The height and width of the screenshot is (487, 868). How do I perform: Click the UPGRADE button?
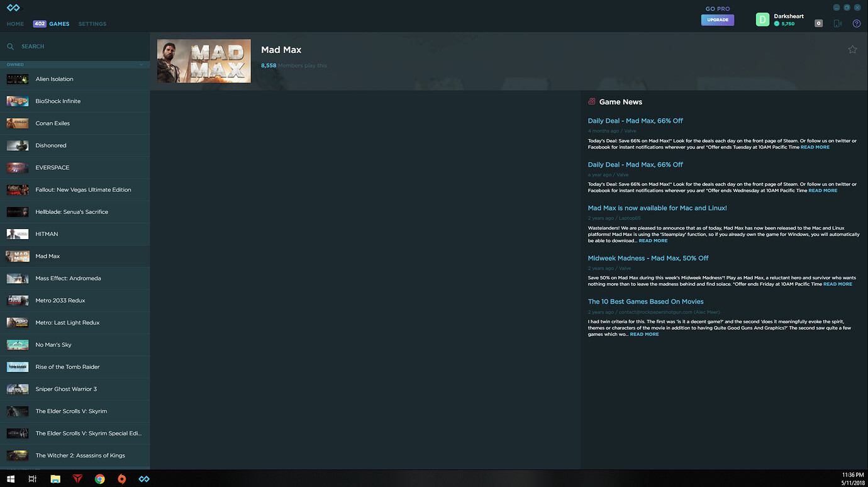[717, 20]
